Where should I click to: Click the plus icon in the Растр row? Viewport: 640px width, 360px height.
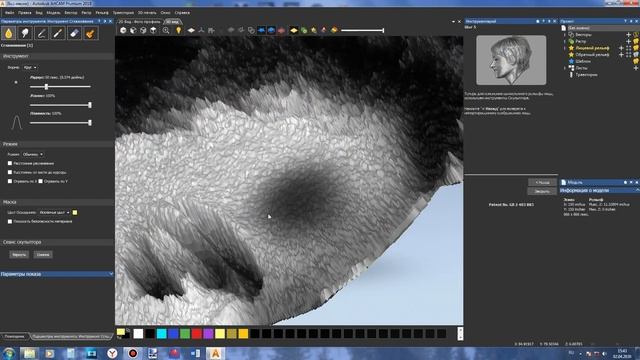(629, 41)
